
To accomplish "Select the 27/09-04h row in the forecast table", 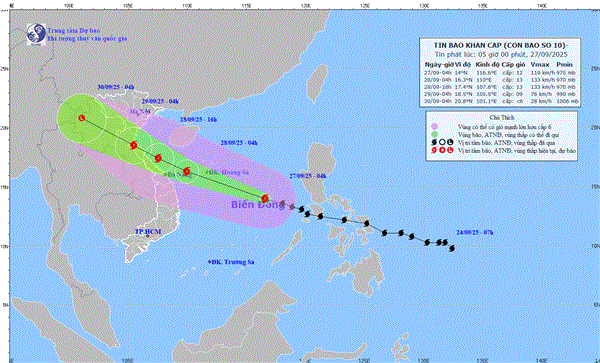I will [500, 72].
